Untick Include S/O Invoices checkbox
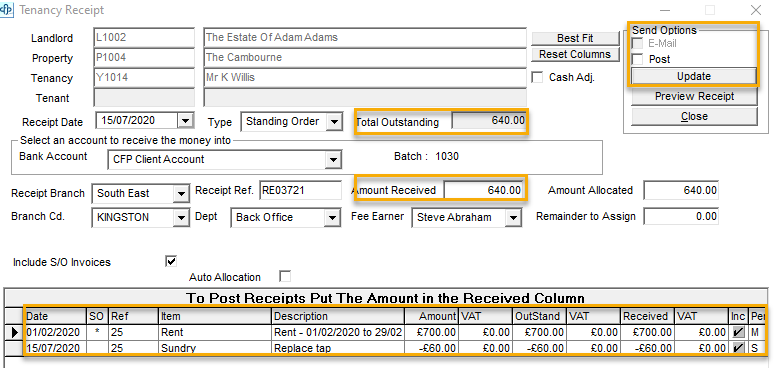776x368 pixels. point(171,261)
